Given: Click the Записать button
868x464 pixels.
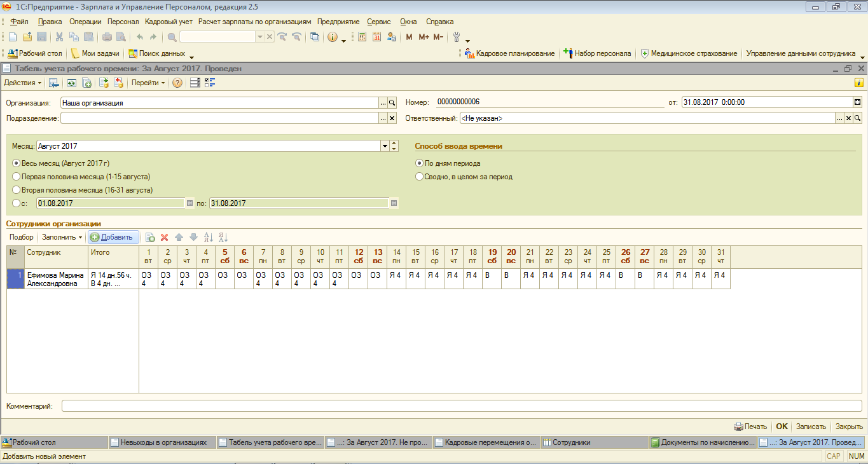Looking at the screenshot, I should click(x=811, y=426).
